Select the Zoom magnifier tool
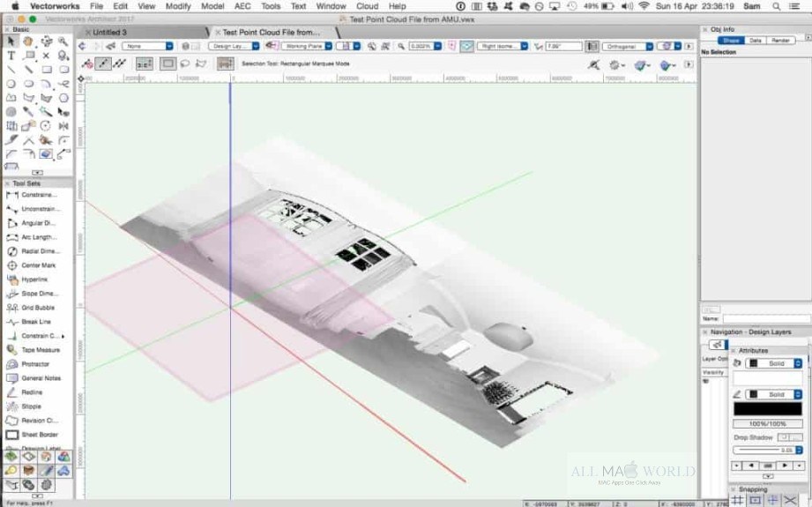 pyautogui.click(x=63, y=41)
